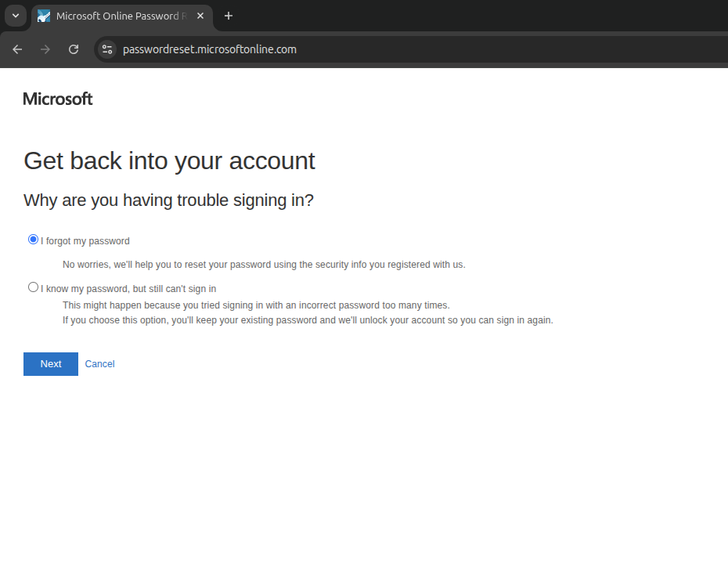
Task: Switch to the Microsoft Online Password tab
Action: [x=117, y=16]
